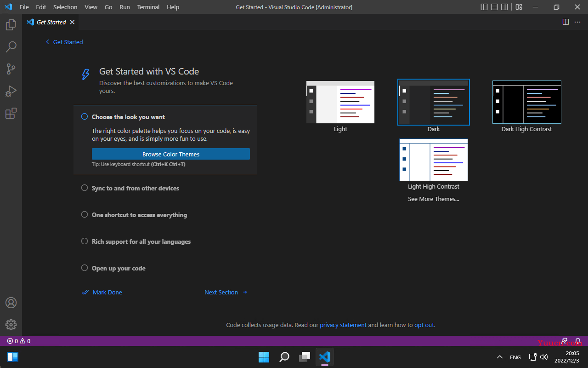Image resolution: width=588 pixels, height=368 pixels.
Task: Select the errors and warnings status indicator
Action: tap(19, 341)
